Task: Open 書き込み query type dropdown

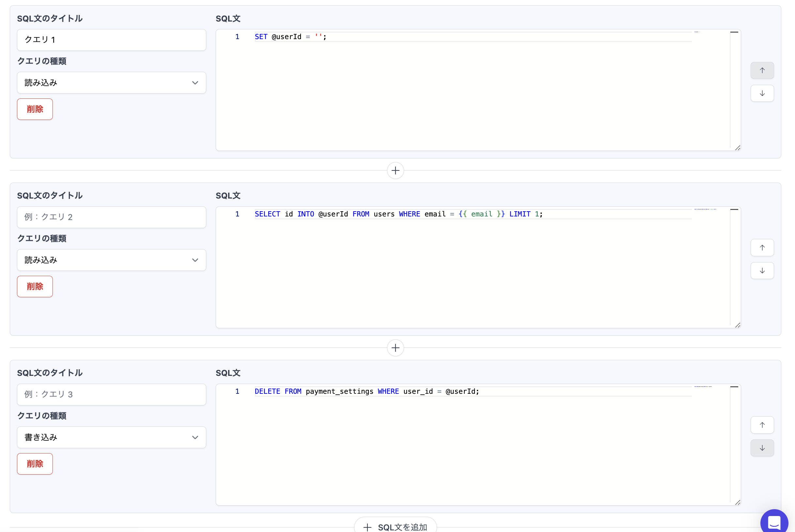Action: click(x=111, y=437)
